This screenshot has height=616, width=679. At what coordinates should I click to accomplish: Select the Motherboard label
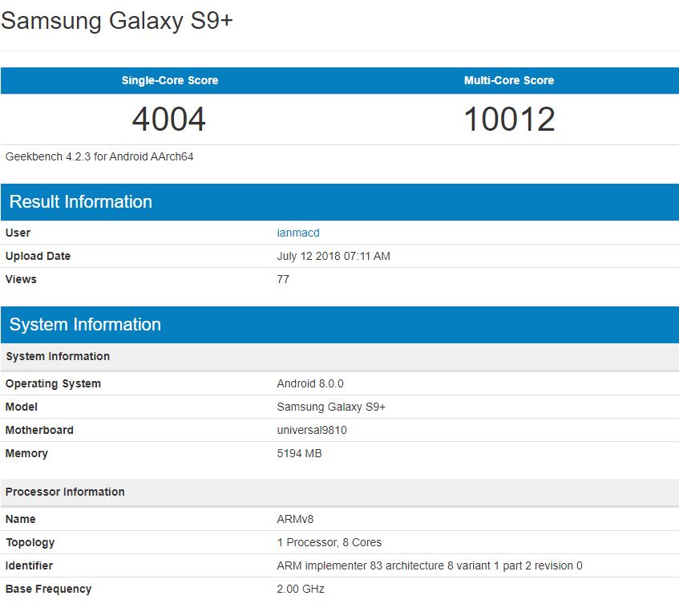[39, 430]
